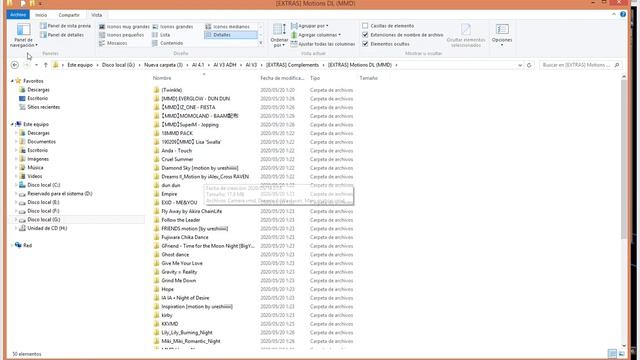The height and width of the screenshot is (360, 640).
Task: Toggle Extensiones de nombre de archivo checkbox
Action: coord(365,35)
